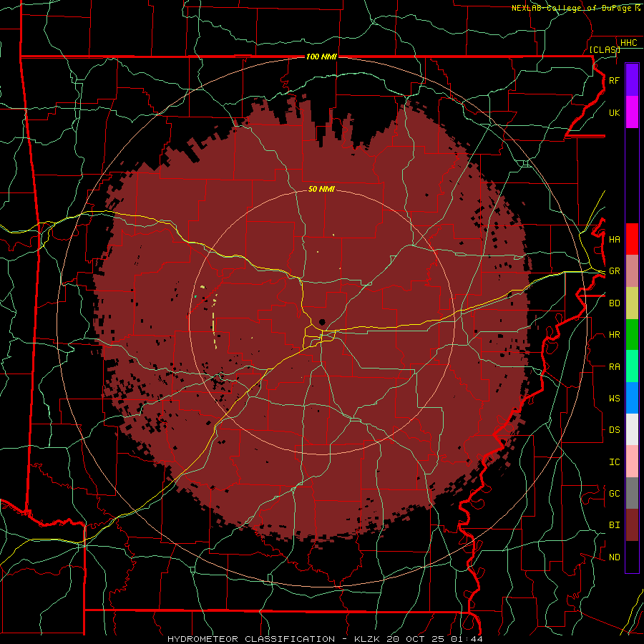Click the 50 NMI range ring label
644x644 pixels.
pyautogui.click(x=321, y=189)
